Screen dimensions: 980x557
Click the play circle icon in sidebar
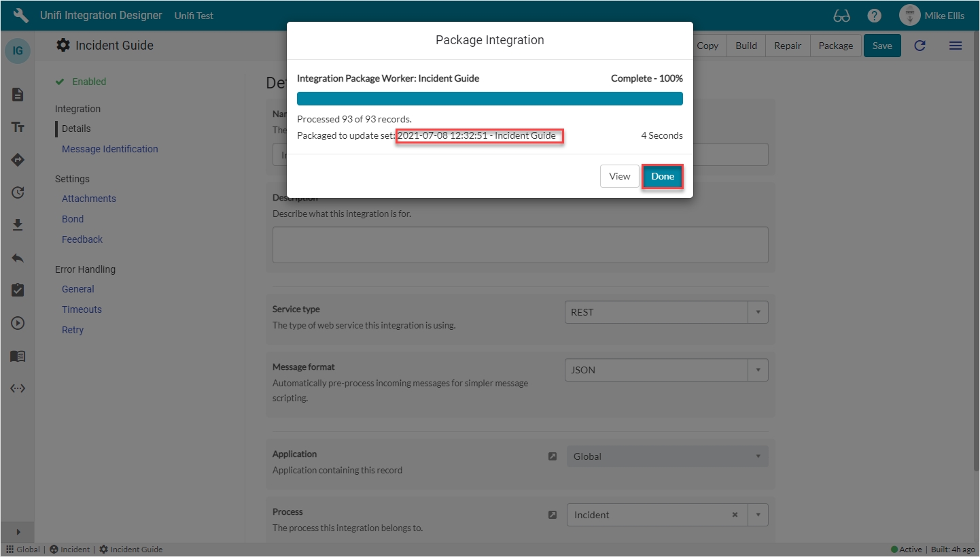(18, 323)
